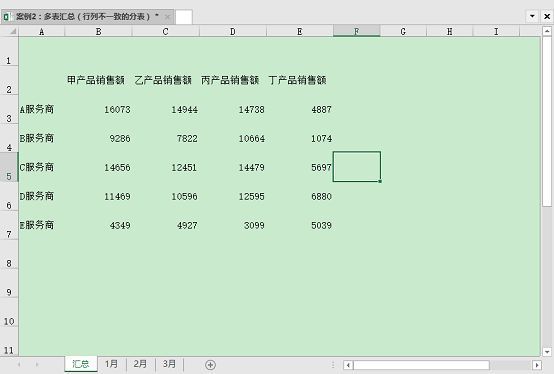This screenshot has height=374, width=554.
Task: Open the 2月 sheet tab
Action: click(140, 364)
